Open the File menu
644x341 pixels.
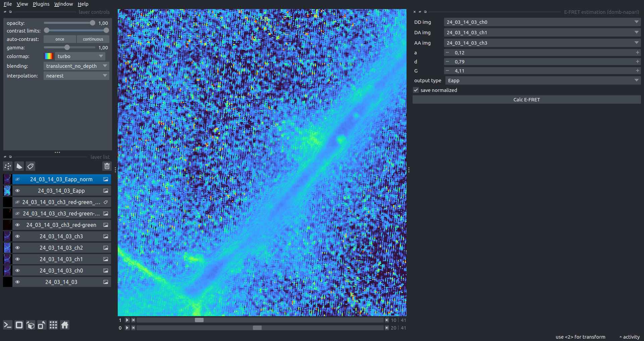pyautogui.click(x=8, y=4)
